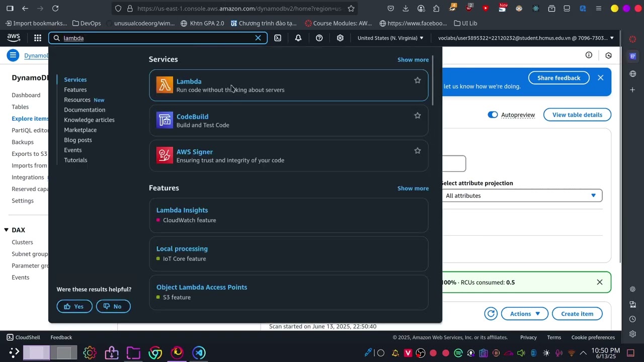Open the notifications bell

tap(298, 38)
